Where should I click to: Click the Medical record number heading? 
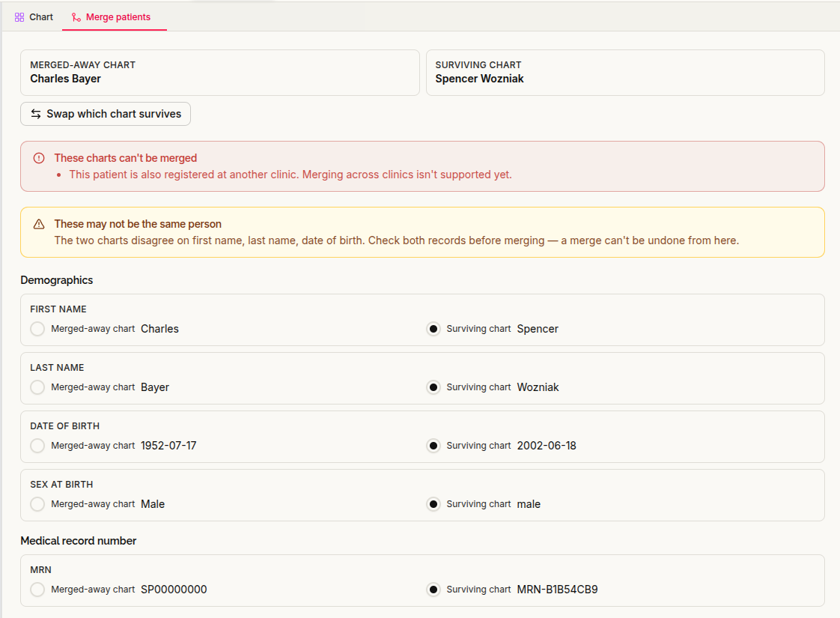[x=78, y=541]
